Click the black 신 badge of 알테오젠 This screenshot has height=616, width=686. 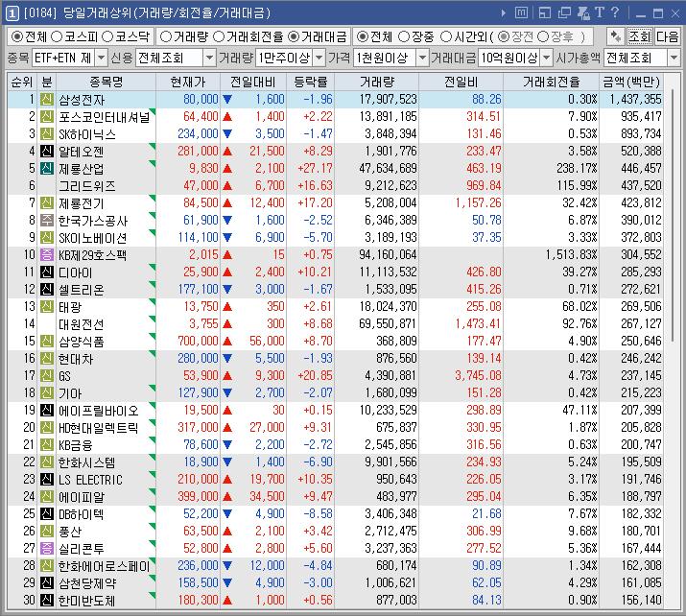pos(47,152)
